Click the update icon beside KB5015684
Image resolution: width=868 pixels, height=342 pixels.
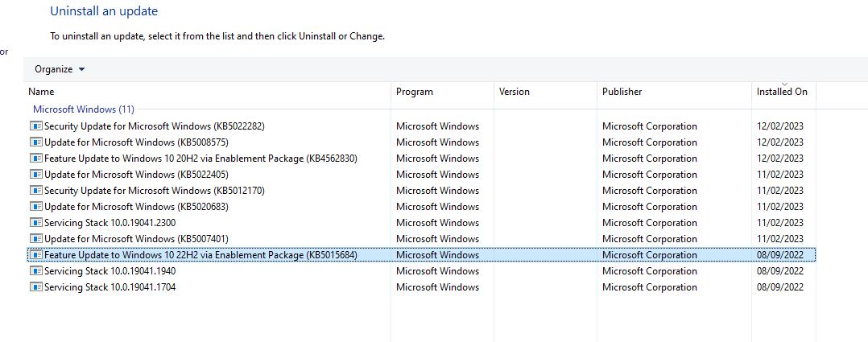coord(36,255)
